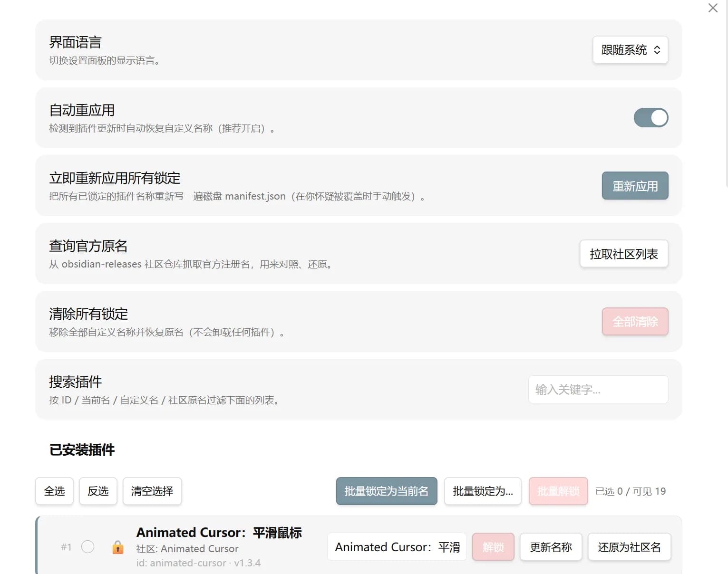
Task: Click the pink 全部清除 button
Action: tap(635, 322)
